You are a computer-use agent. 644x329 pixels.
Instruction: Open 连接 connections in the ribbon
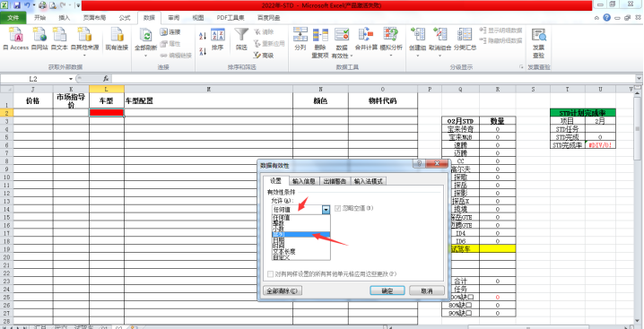pos(170,32)
